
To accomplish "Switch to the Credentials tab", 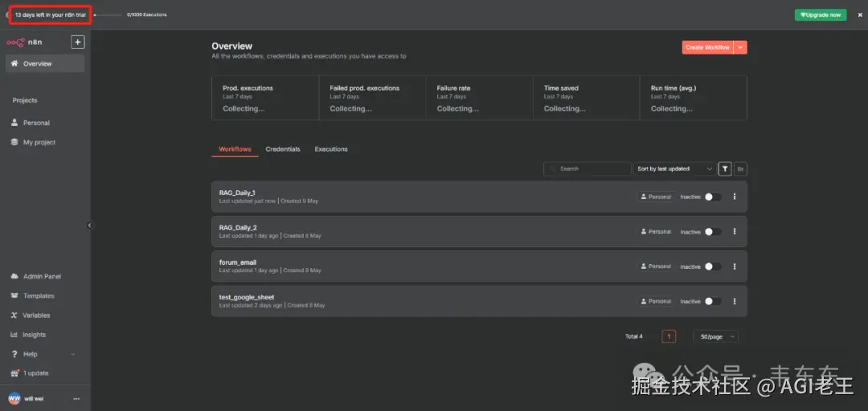I will click(x=283, y=149).
